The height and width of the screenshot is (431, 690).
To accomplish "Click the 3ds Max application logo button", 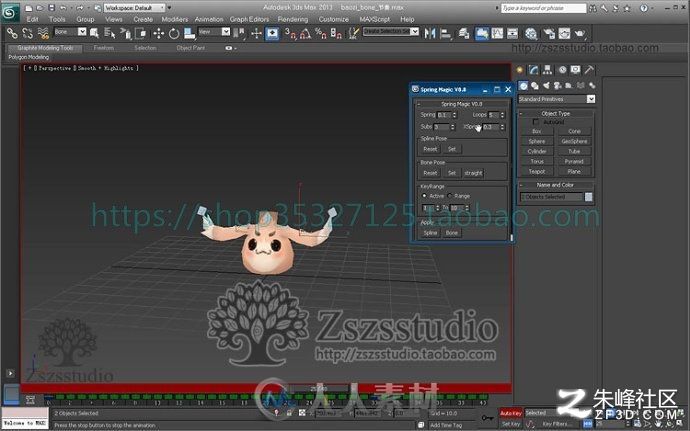I will 10,12.
